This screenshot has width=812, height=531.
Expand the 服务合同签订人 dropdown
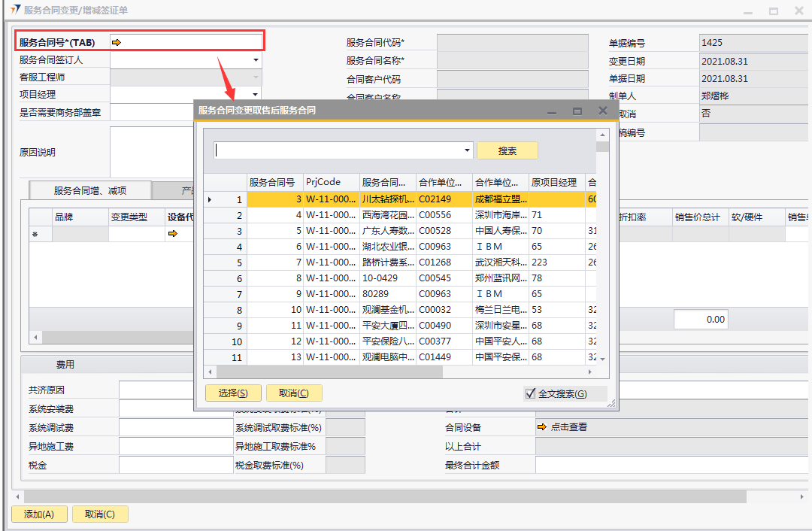[x=256, y=60]
